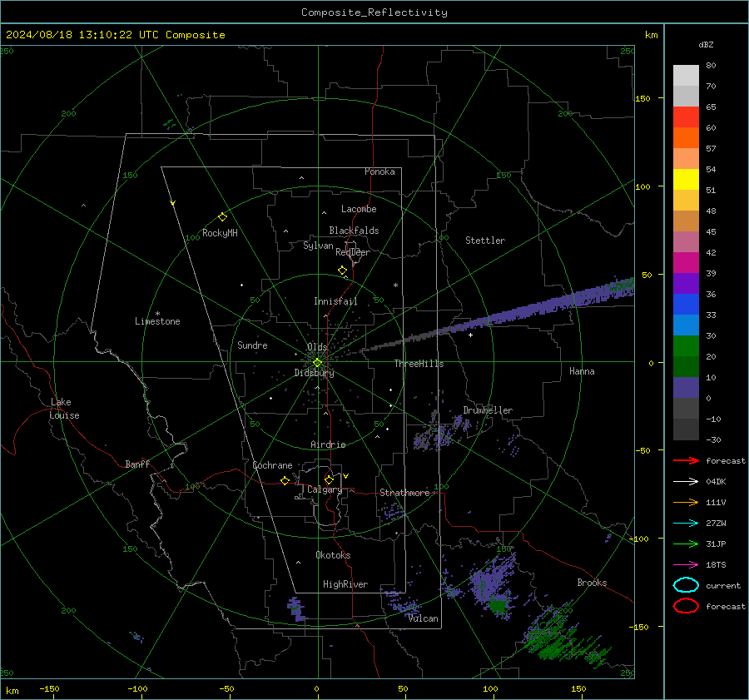Viewport: 749px width, 700px height.
Task: Click the cyan 27ZW arrow icon
Action: tap(686, 524)
